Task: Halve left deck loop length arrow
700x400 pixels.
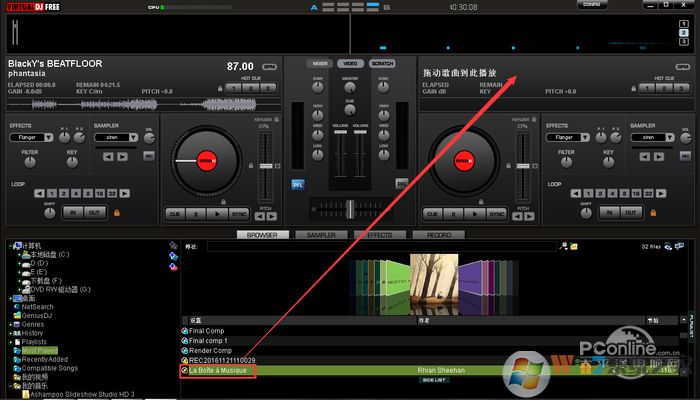Action: (x=39, y=193)
